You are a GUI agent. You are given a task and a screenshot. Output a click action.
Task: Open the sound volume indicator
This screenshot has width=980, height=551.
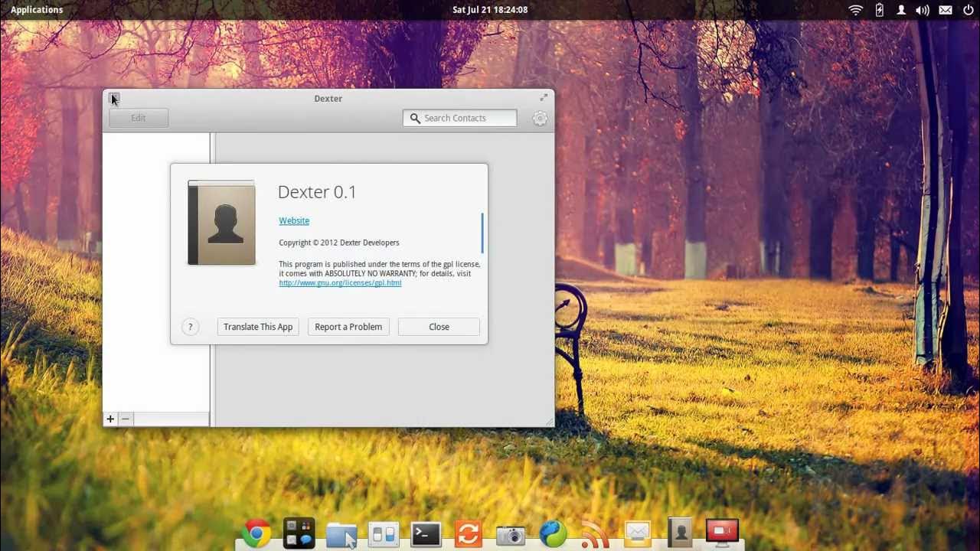pos(923,10)
